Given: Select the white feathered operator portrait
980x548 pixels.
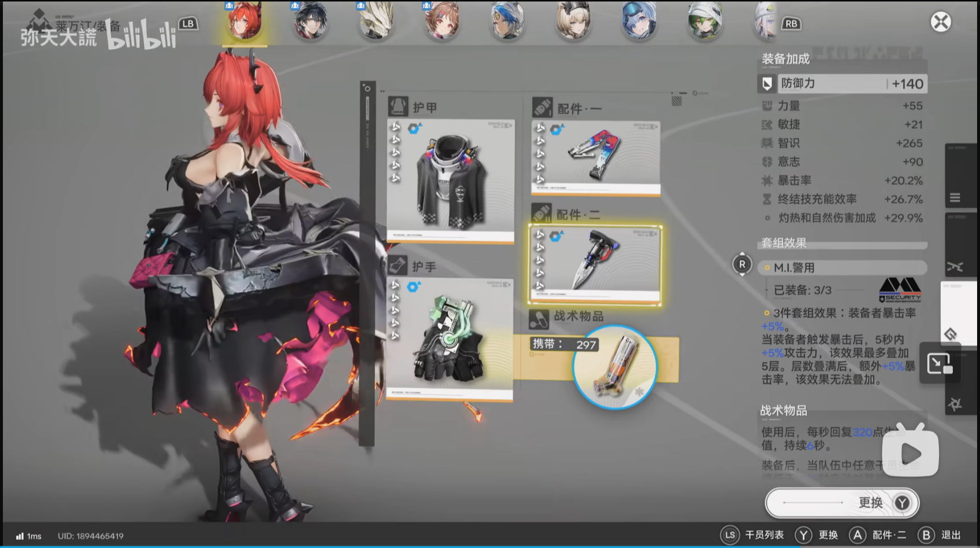Looking at the screenshot, I should pos(377,21).
